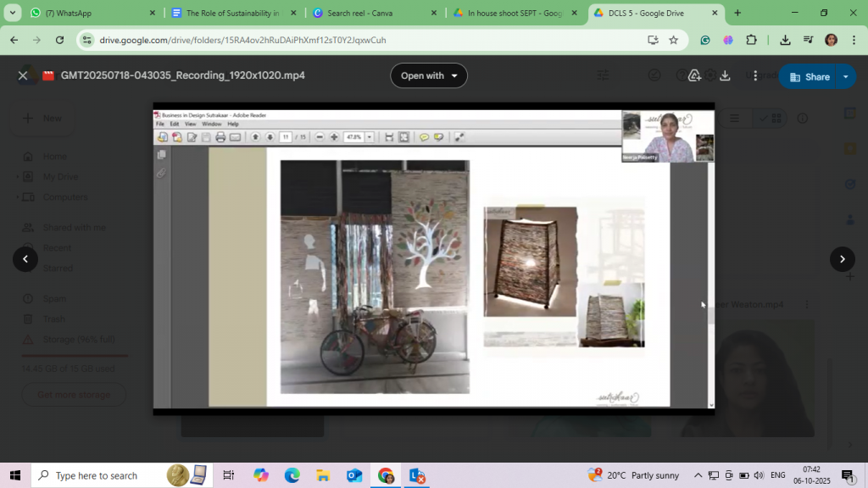Close the video preview with X
The width and height of the screenshot is (868, 488).
23,75
